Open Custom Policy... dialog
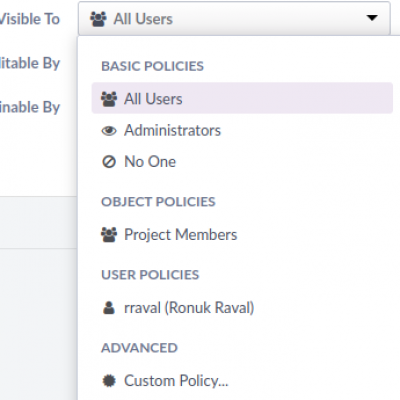400x400 pixels. point(242,381)
